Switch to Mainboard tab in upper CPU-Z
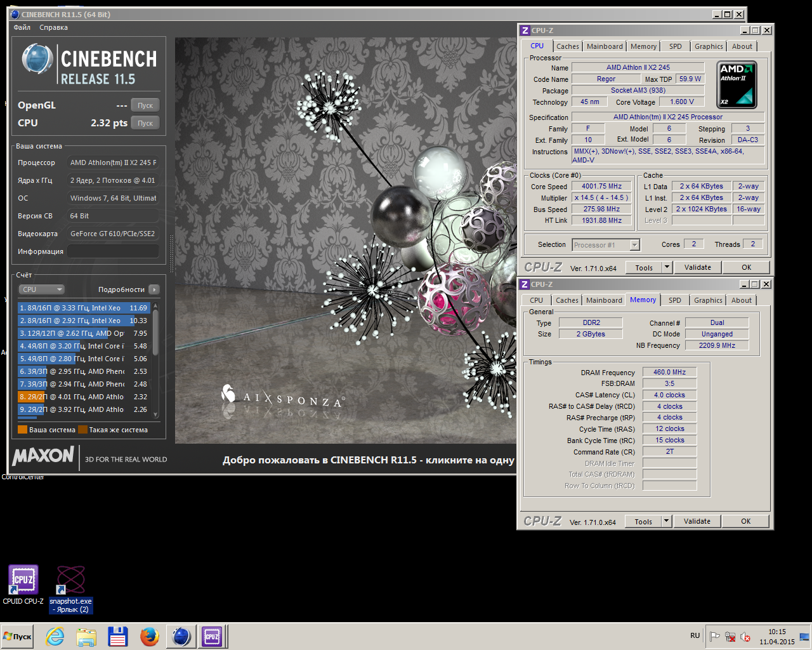The image size is (812, 650). click(x=605, y=46)
